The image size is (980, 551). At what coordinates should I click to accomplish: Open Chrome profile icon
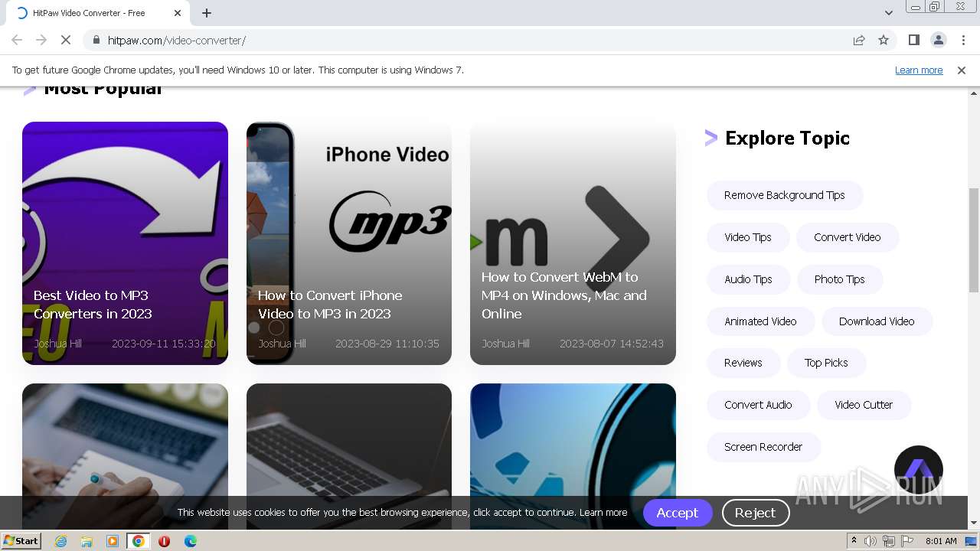point(938,40)
